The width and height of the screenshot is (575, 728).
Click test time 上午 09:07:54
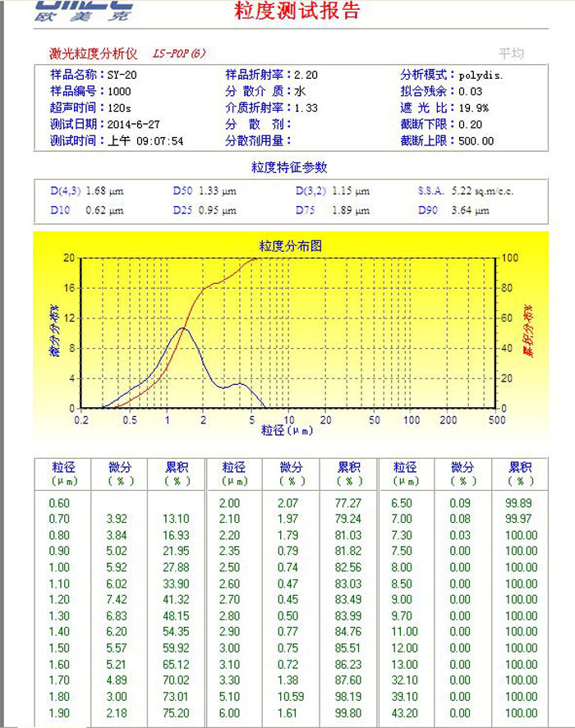pyautogui.click(x=145, y=140)
